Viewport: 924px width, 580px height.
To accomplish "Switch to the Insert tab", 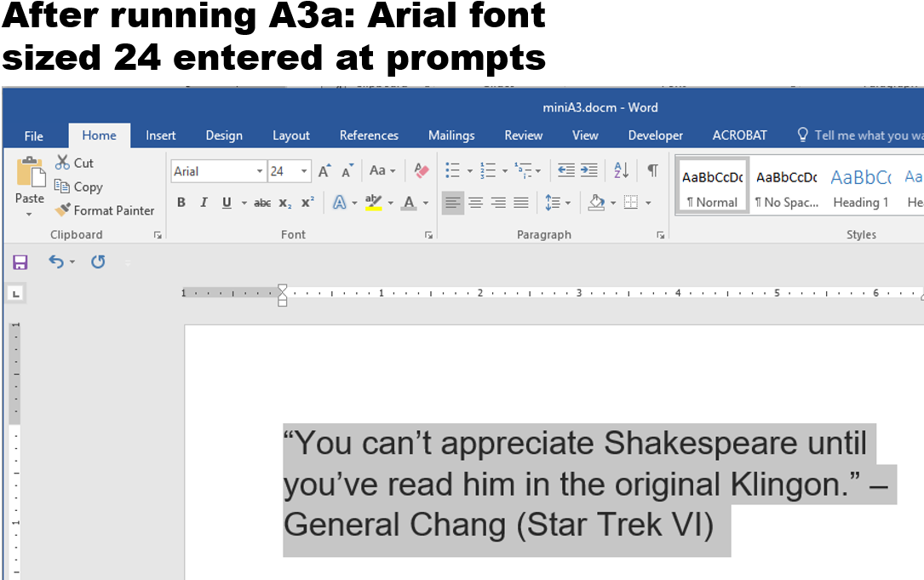I will point(160,135).
